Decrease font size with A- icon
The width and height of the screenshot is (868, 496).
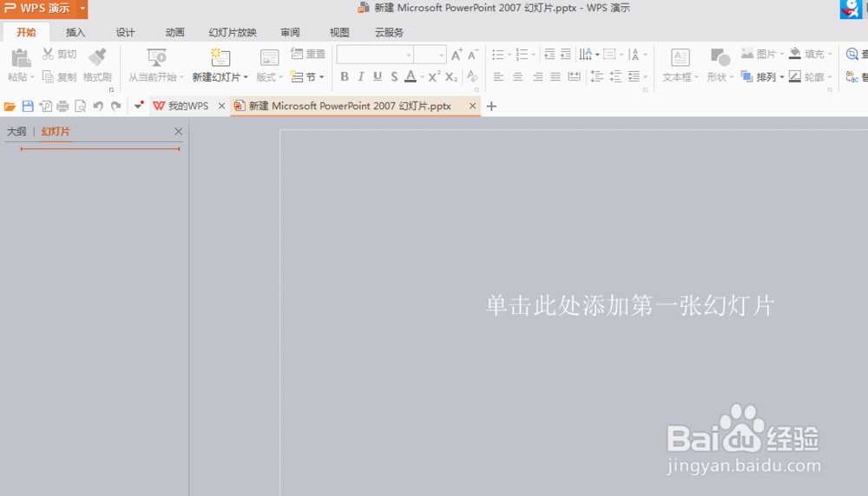(x=473, y=54)
